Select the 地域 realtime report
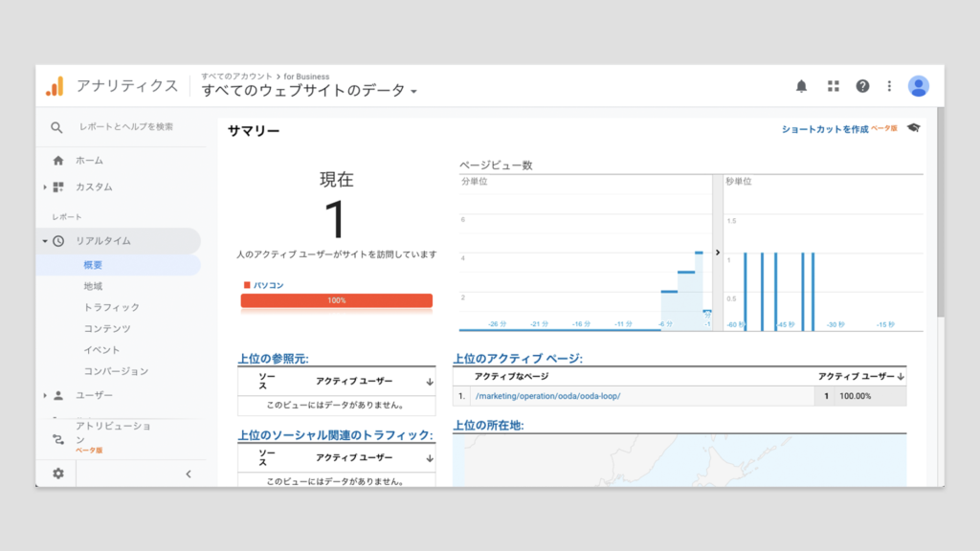The height and width of the screenshot is (551, 980). click(93, 286)
